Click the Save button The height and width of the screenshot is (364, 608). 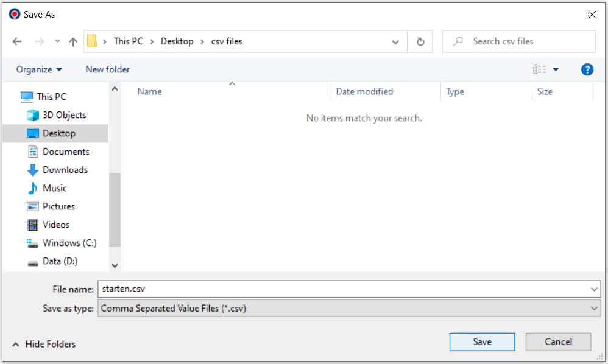click(483, 342)
